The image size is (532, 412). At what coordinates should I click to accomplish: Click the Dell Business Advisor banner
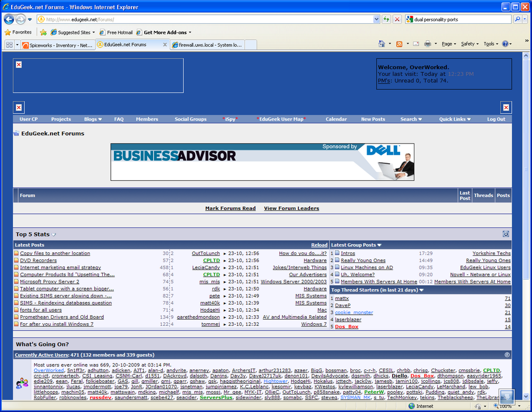point(262,162)
